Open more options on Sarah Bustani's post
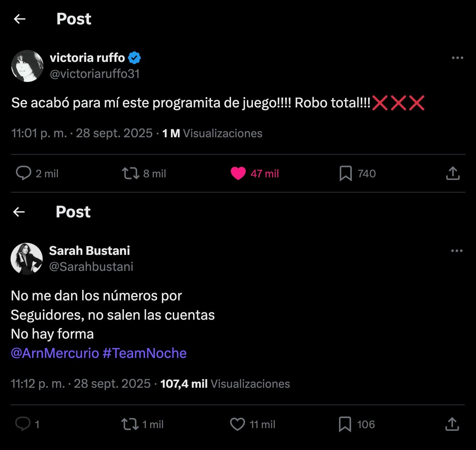The height and width of the screenshot is (450, 476). 457,251
